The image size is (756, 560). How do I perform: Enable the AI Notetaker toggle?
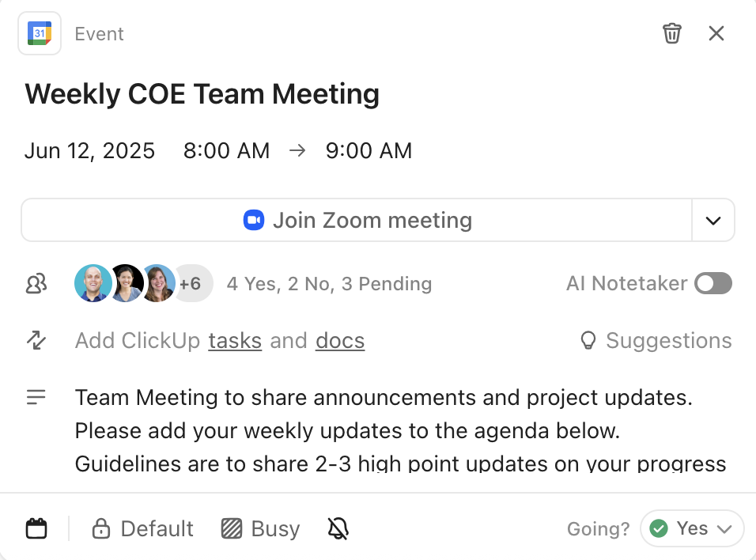tap(713, 283)
